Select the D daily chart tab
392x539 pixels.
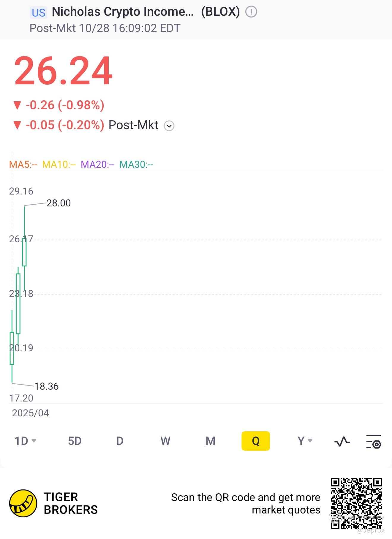pyautogui.click(x=120, y=441)
